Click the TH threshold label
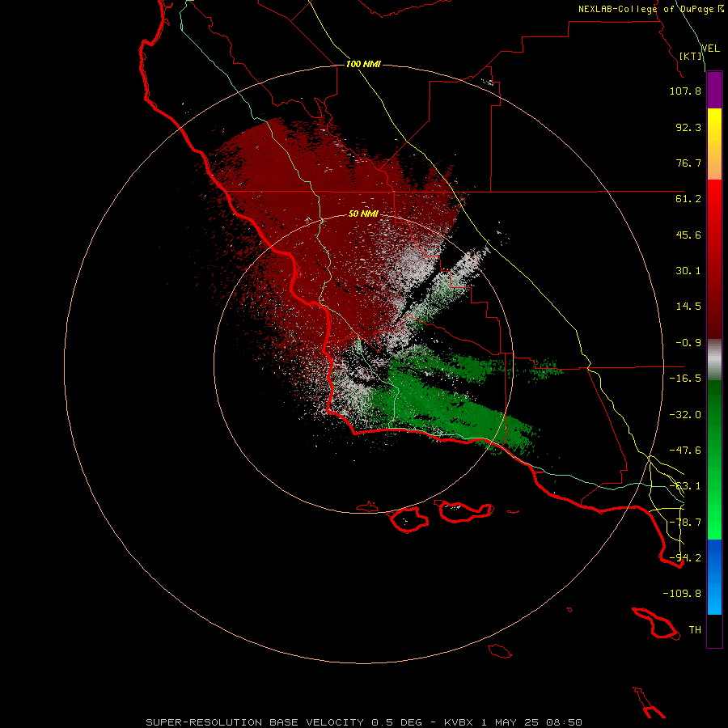The width and height of the screenshot is (728, 728). coord(695,630)
